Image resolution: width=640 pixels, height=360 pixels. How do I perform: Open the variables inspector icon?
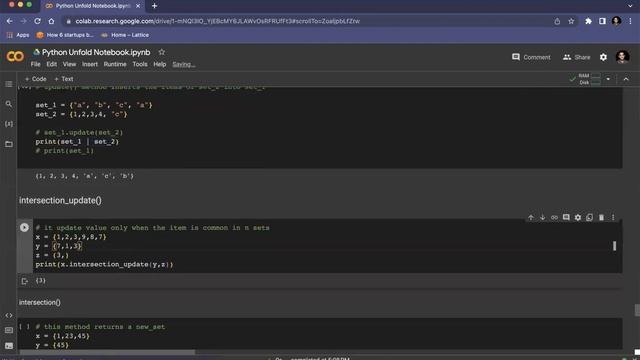(x=9, y=124)
